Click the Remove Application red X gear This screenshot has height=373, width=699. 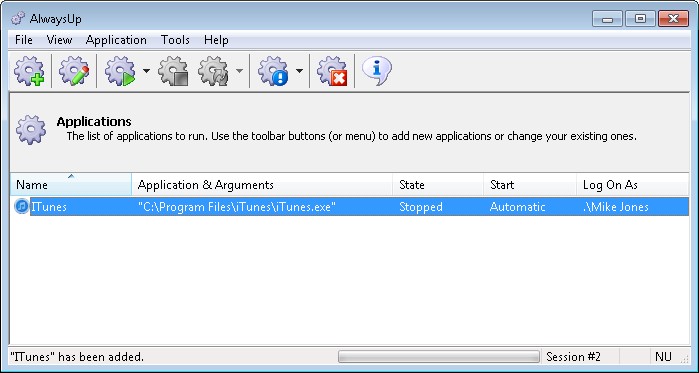point(332,71)
